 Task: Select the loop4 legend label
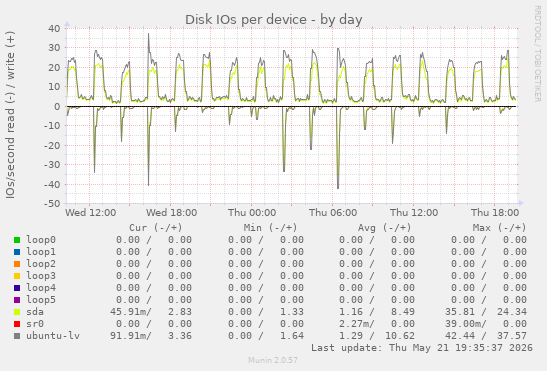pos(41,288)
